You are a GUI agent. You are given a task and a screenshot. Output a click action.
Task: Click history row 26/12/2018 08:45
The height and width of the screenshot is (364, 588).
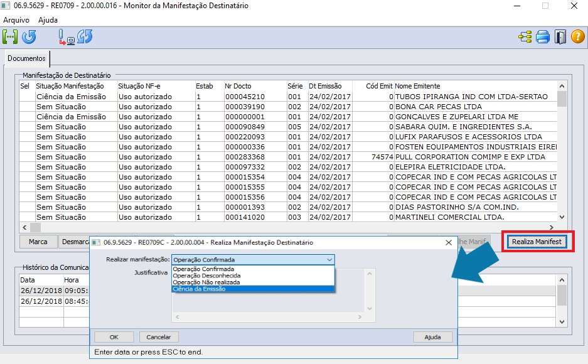coord(55,301)
